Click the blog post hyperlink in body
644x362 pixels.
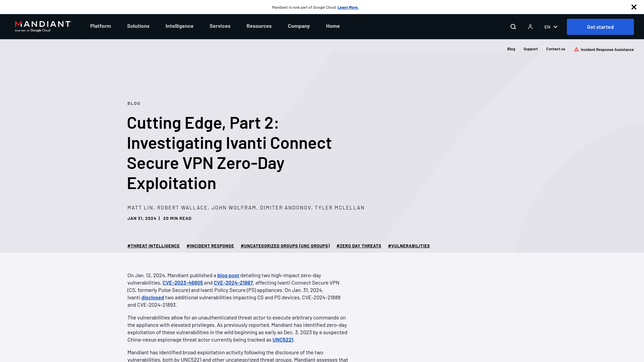228,275
